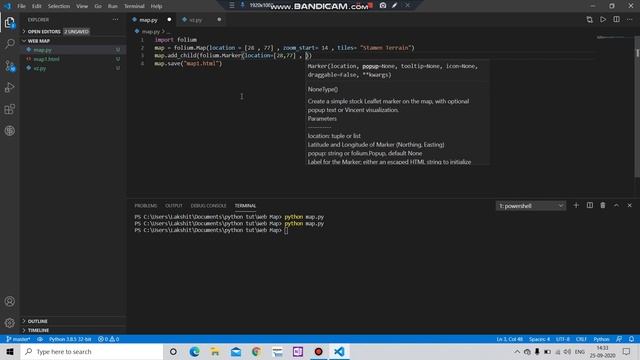This screenshot has width=640, height=360.
Task: Click Python language mode in status bar
Action: [x=601, y=339]
